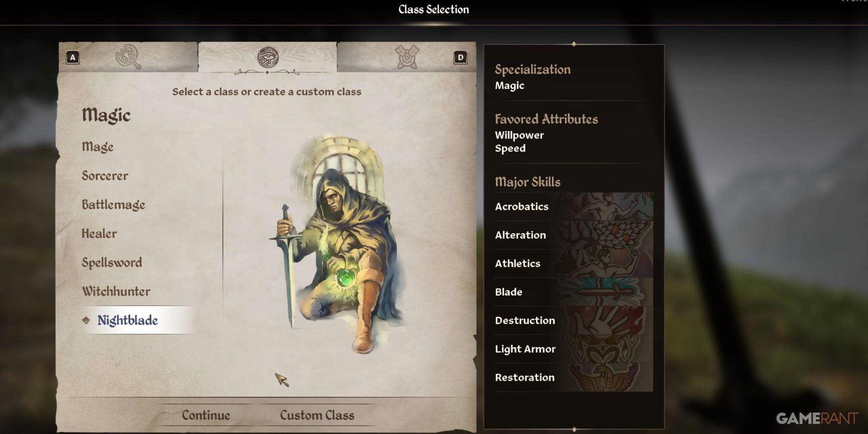
Task: Click the D key prompt icon
Action: coord(460,58)
